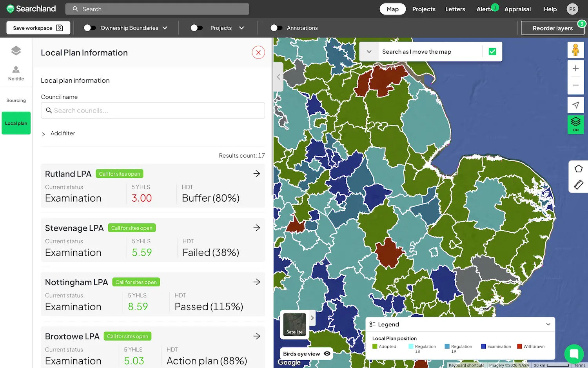Screen dimensions: 588x368
Task: Select the polygon drawing tool
Action: click(x=579, y=168)
